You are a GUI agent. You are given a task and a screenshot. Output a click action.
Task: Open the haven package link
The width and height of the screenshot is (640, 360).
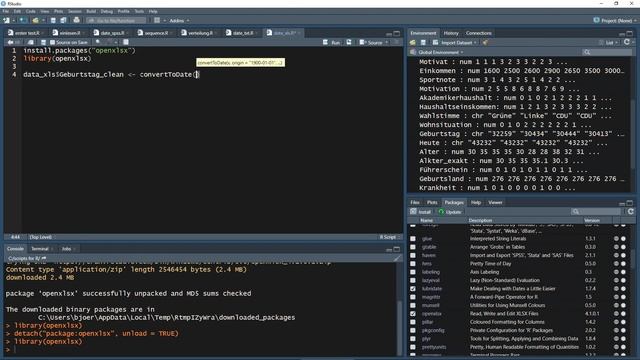click(x=429, y=256)
